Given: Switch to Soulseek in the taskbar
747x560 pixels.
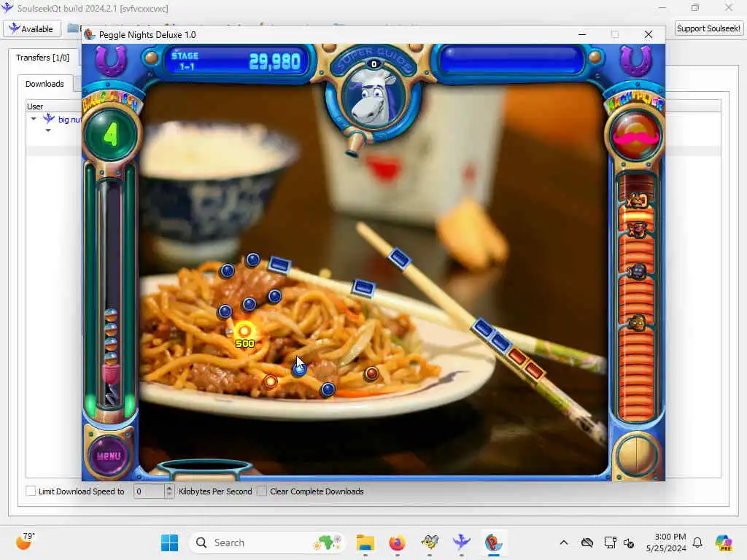Looking at the screenshot, I should pos(461,542).
